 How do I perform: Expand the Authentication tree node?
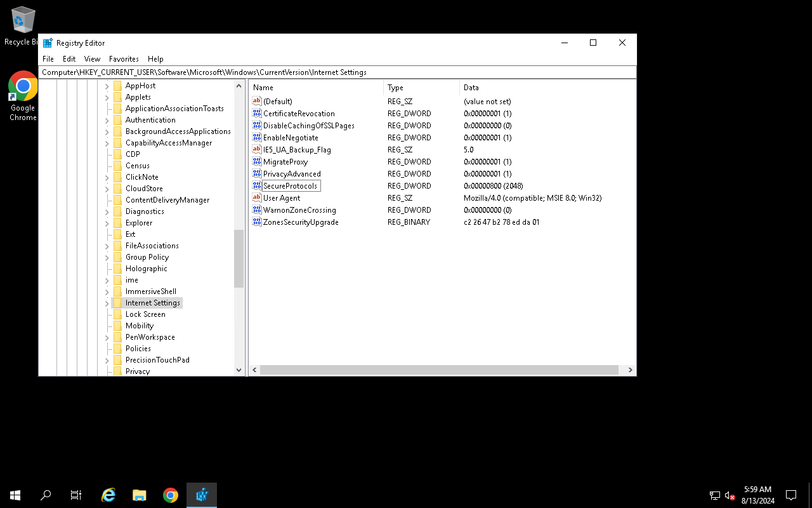(107, 119)
